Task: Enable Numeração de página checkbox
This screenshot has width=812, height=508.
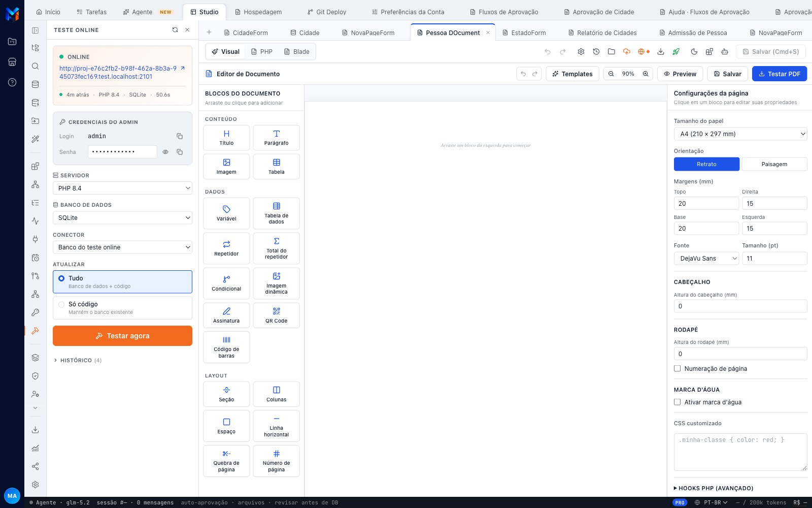Action: pos(677,369)
